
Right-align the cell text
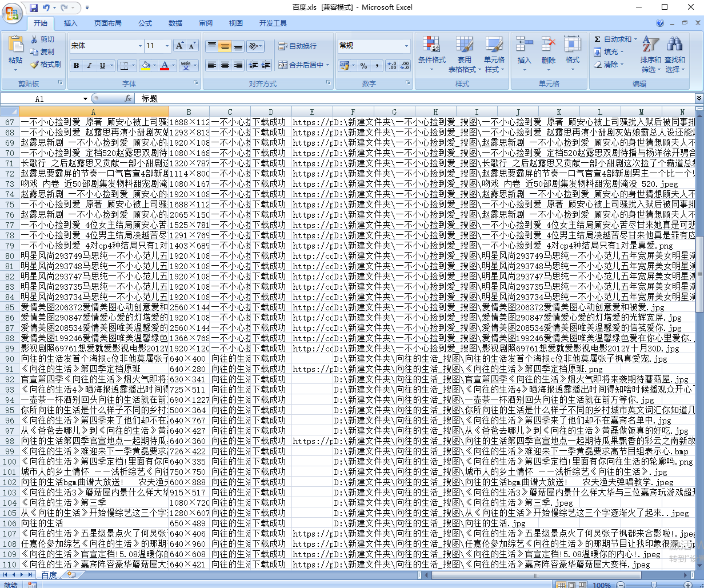point(238,65)
